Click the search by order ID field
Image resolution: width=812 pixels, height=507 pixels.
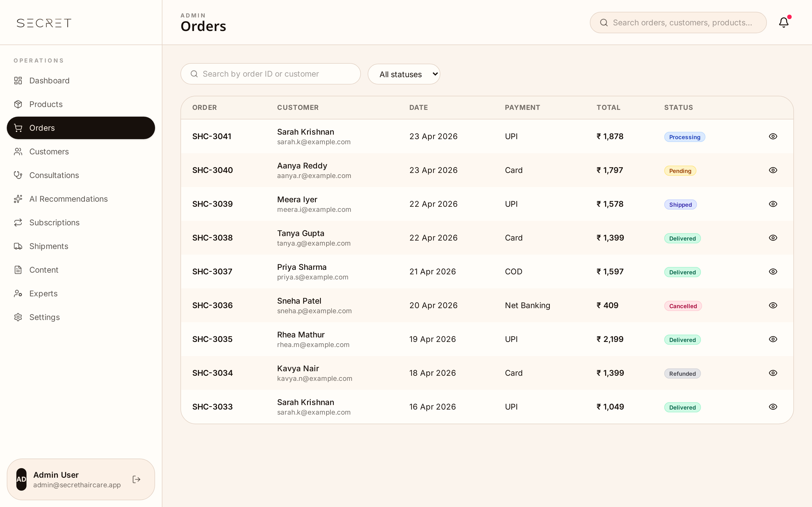270,74
